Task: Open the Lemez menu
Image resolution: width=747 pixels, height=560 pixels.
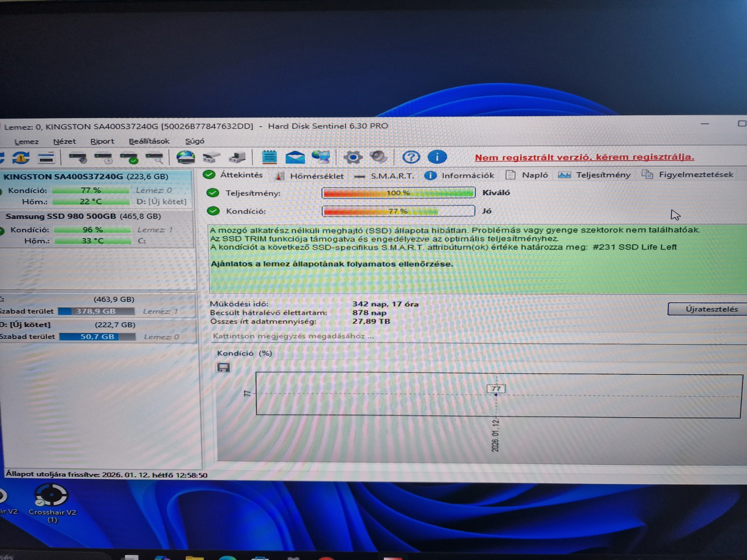Action: click(26, 142)
